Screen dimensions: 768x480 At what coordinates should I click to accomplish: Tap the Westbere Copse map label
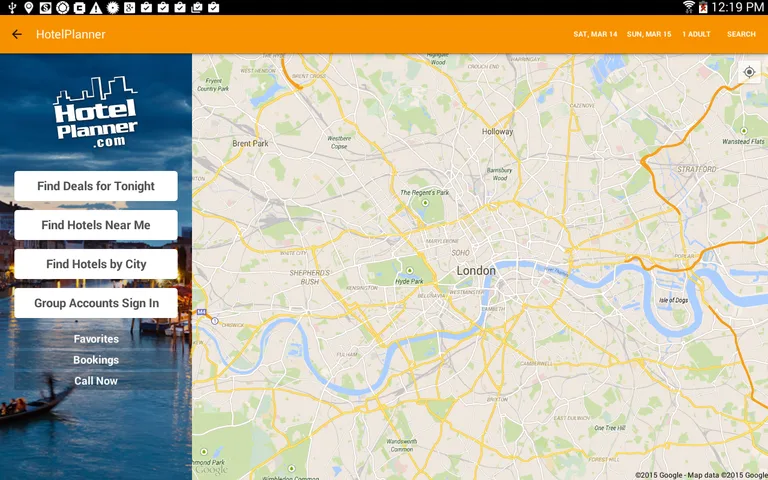click(339, 143)
